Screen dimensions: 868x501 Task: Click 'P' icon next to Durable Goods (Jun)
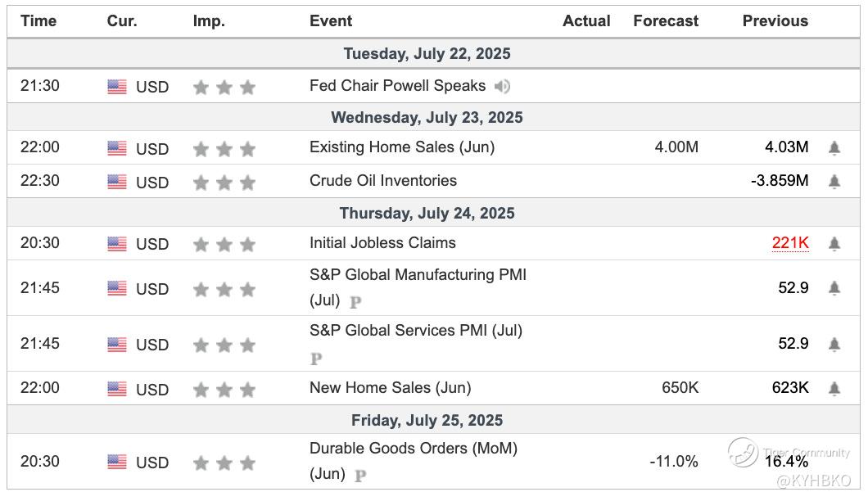pos(359,475)
